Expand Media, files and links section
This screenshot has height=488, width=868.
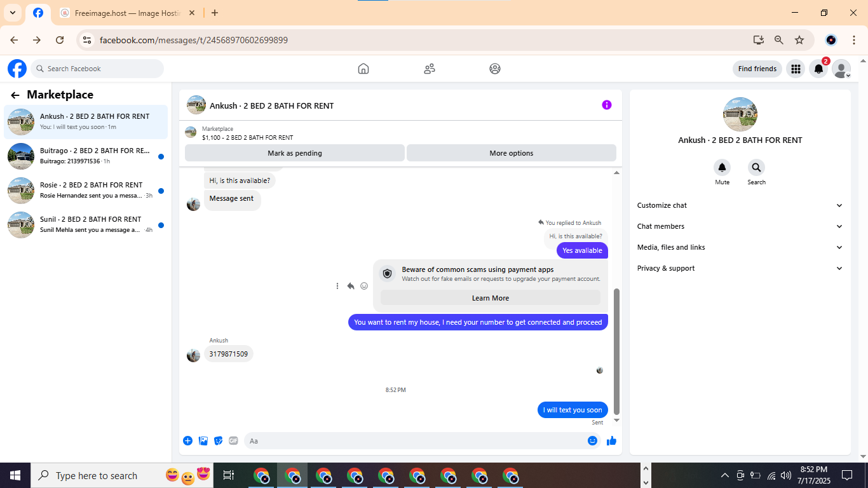[x=740, y=247]
